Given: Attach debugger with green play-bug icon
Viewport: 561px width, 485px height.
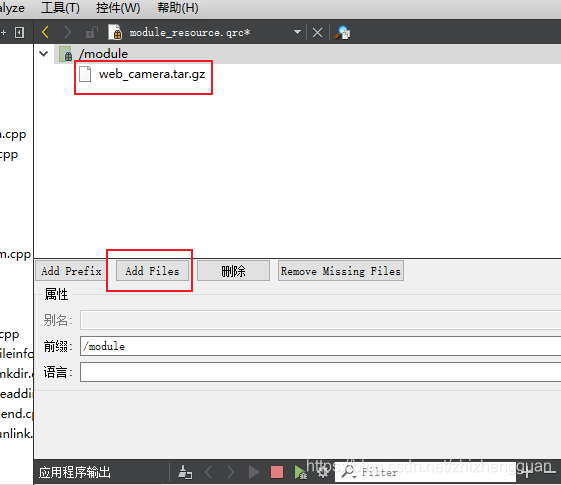Looking at the screenshot, I should (300, 472).
